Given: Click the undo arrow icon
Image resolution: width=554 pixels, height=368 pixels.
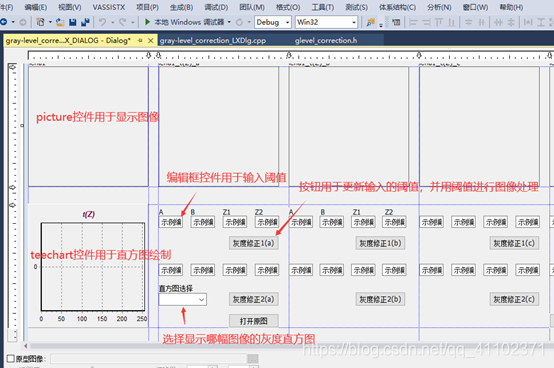Looking at the screenshot, I should point(102,22).
